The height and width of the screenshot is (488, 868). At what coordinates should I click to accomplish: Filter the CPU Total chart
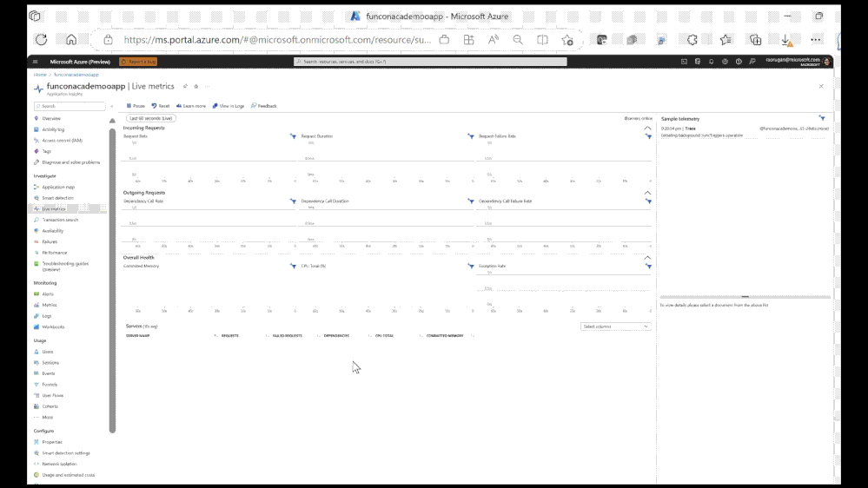471,266
